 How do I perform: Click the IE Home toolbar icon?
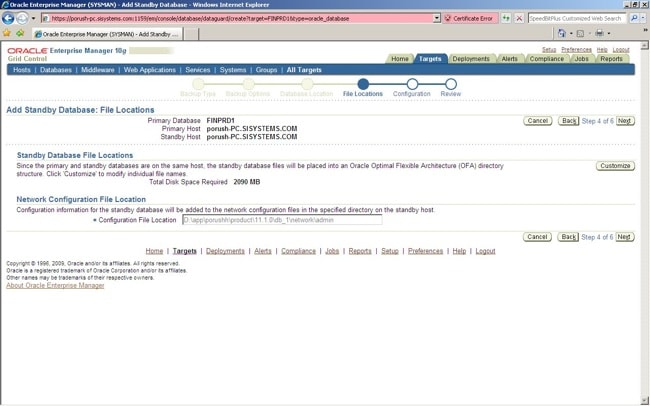pyautogui.click(x=562, y=33)
